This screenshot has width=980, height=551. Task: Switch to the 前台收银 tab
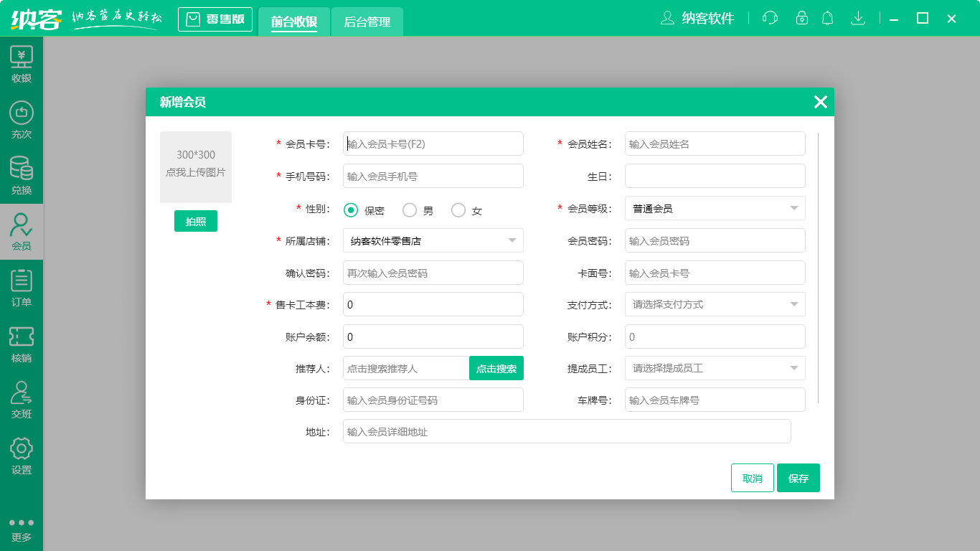(294, 22)
